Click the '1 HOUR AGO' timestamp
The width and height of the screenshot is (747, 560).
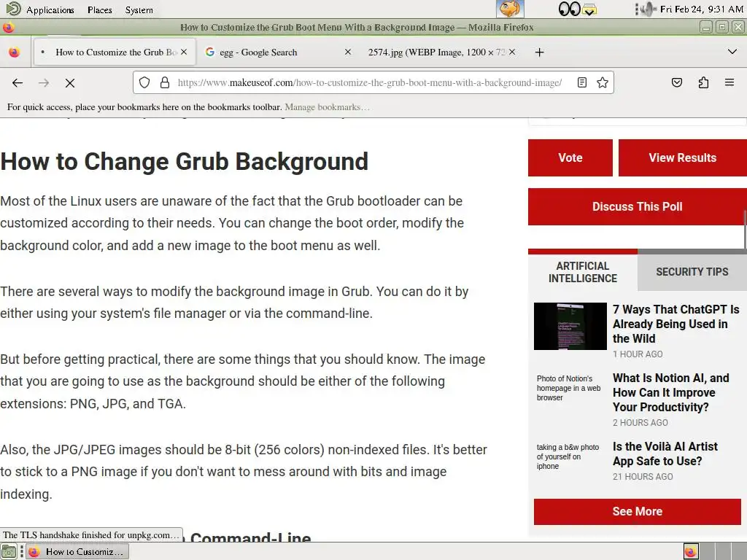coord(638,354)
